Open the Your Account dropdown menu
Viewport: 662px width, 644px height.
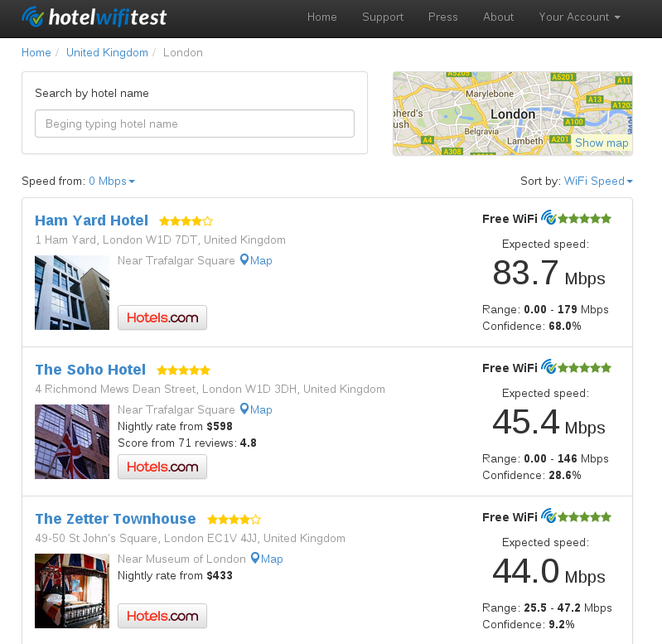pos(579,17)
